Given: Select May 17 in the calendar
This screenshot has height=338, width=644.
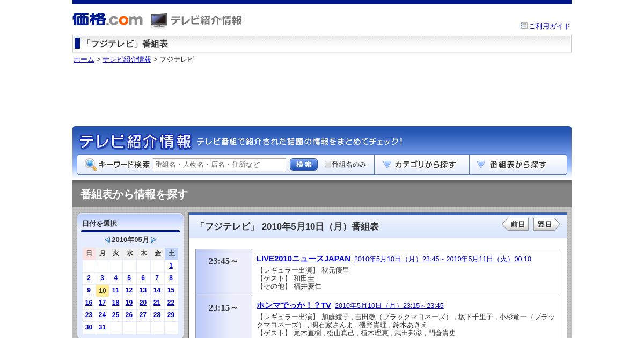Looking at the screenshot, I should click(x=102, y=303).
